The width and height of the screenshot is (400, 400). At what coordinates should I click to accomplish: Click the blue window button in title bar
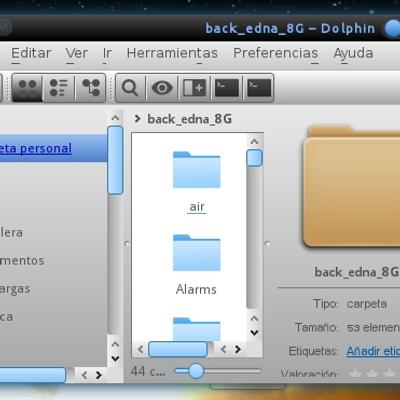[392, 29]
